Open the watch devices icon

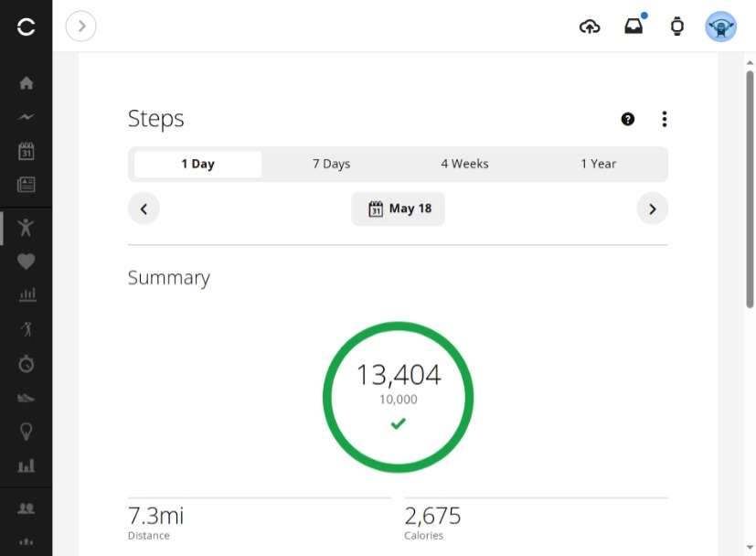(x=677, y=27)
